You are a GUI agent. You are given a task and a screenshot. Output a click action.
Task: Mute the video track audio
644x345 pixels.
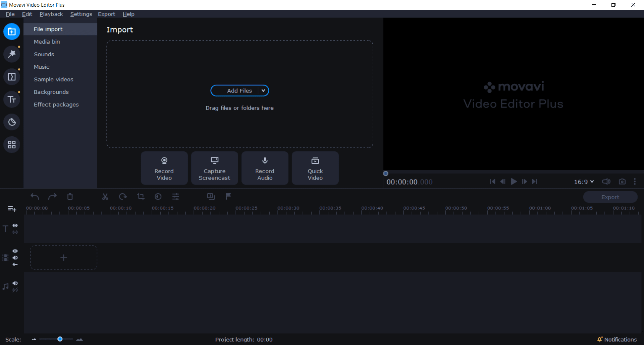15,258
